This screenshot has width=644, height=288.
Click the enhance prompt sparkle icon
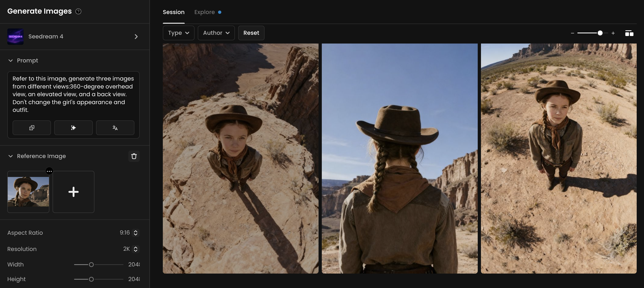(73, 128)
